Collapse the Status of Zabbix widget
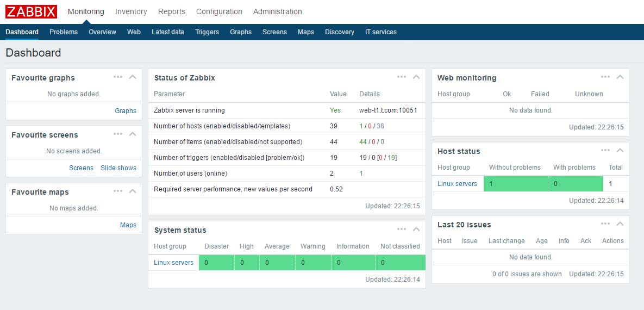The image size is (644, 310). pyautogui.click(x=416, y=77)
